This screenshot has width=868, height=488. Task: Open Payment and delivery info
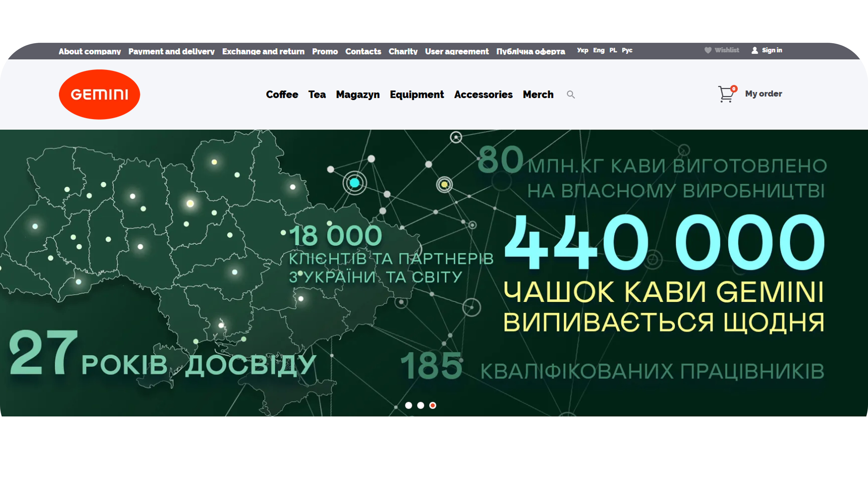coord(172,51)
